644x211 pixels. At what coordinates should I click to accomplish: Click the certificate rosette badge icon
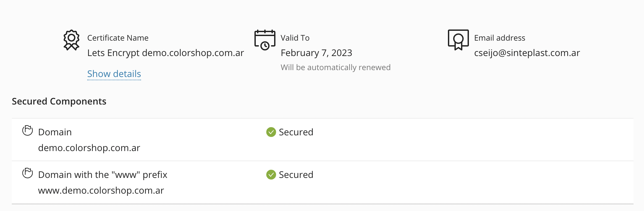click(71, 40)
